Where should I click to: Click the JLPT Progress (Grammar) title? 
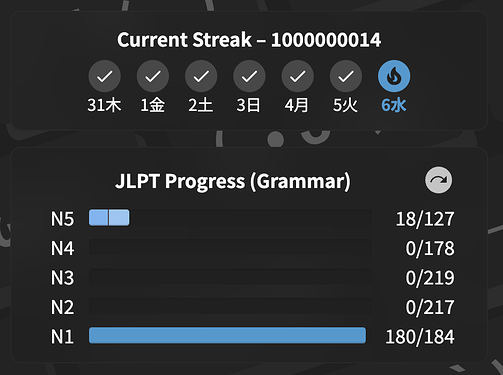point(233,181)
